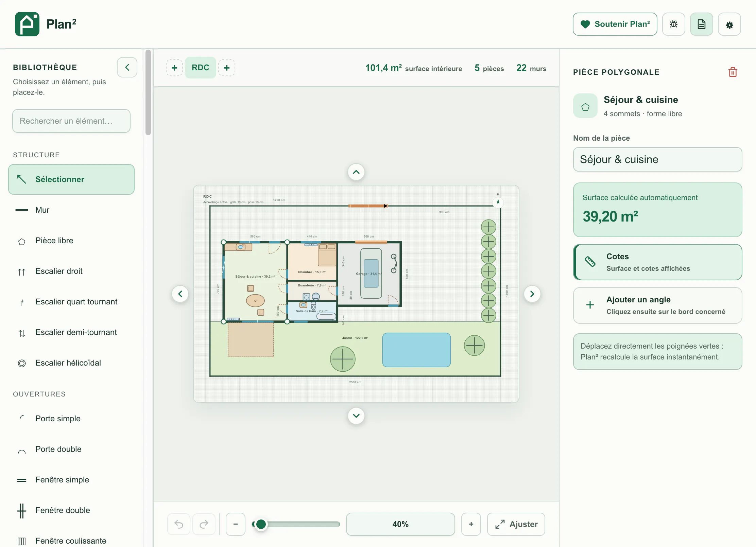This screenshot has height=547, width=756.
Task: Pan the plan downward with the chevron
Action: point(356,416)
